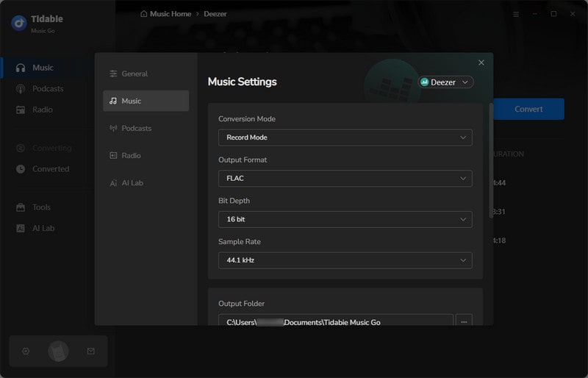
Task: Open the hamburger menu in title bar
Action: 516,14
